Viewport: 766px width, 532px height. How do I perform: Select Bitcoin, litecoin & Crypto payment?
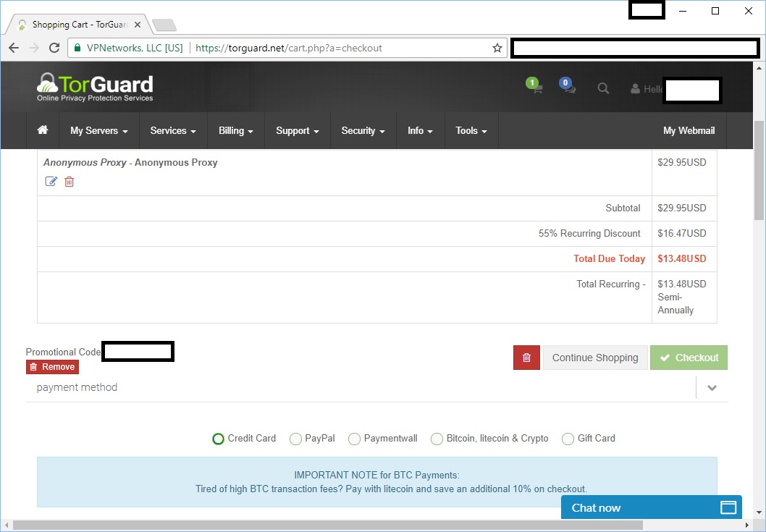pos(437,439)
